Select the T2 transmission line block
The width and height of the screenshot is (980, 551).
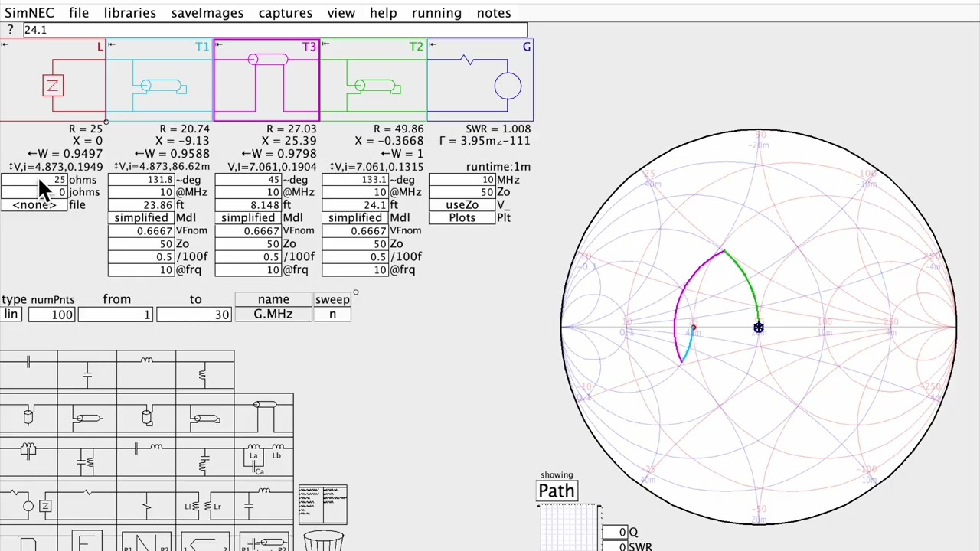tap(374, 81)
